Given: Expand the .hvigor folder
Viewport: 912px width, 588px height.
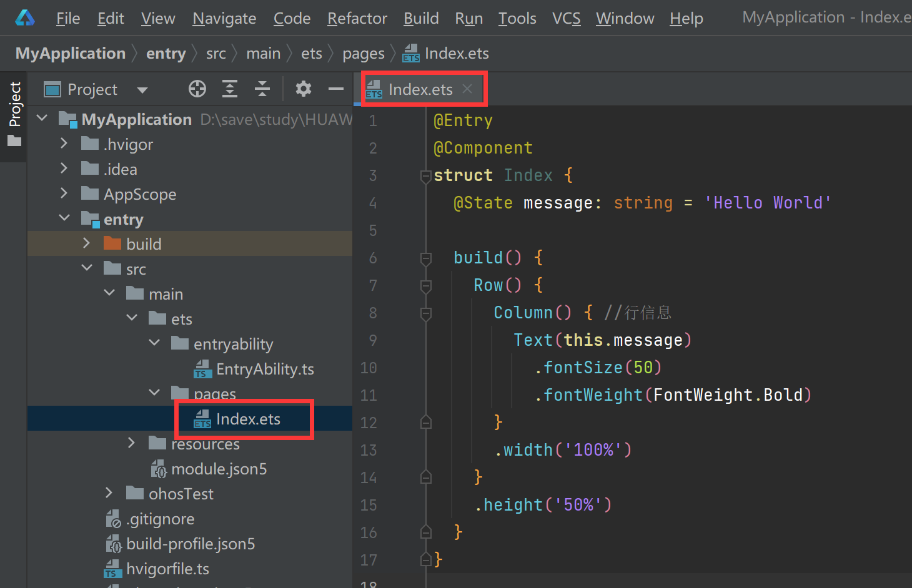Looking at the screenshot, I should pyautogui.click(x=64, y=144).
